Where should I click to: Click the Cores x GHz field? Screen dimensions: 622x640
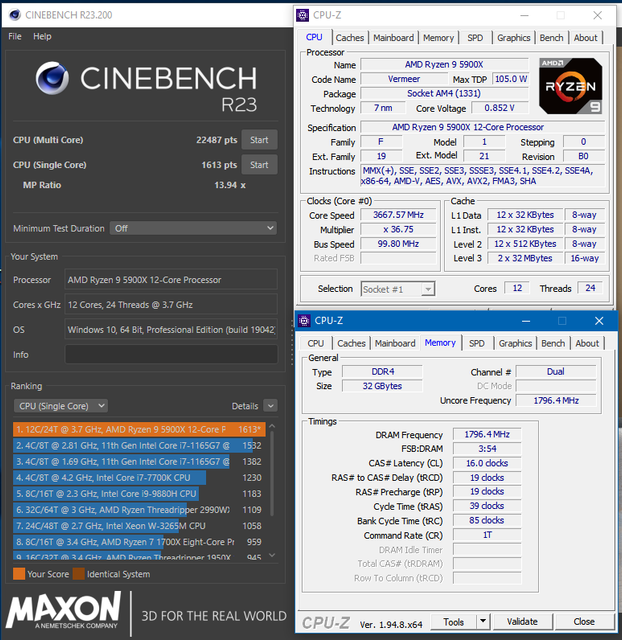click(171, 304)
